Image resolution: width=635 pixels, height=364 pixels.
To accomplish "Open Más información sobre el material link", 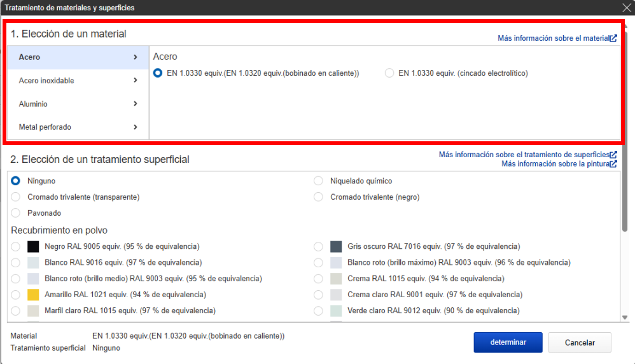I will (x=553, y=38).
